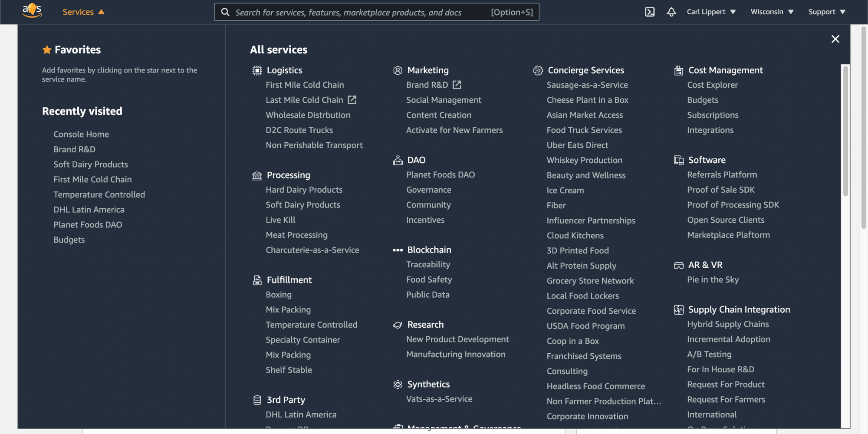The image size is (868, 434).
Task: Open Whiskey Production service
Action: click(585, 160)
